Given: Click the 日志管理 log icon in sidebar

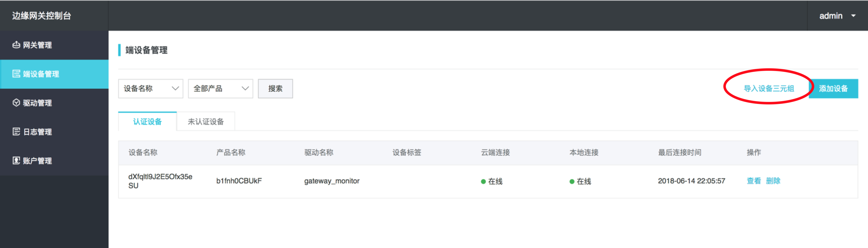Looking at the screenshot, I should (x=16, y=132).
